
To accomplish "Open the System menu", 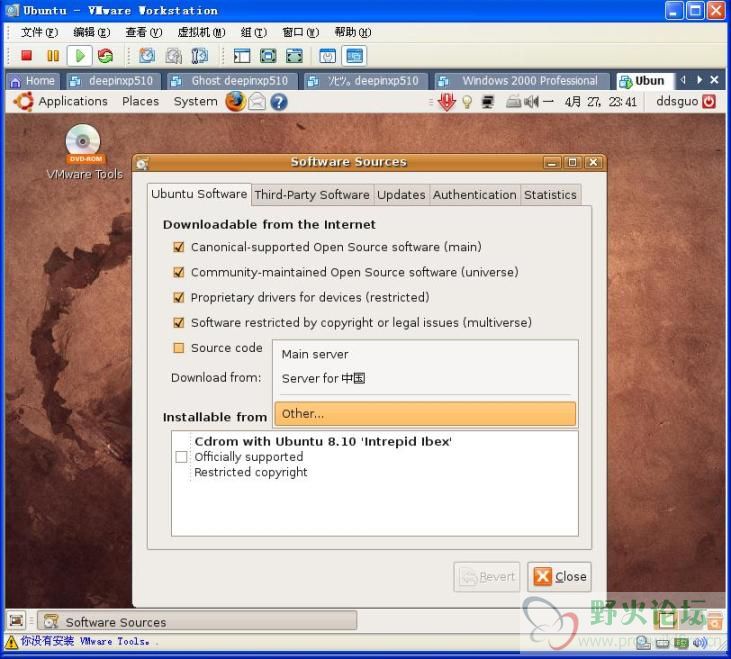I will pyautogui.click(x=195, y=101).
